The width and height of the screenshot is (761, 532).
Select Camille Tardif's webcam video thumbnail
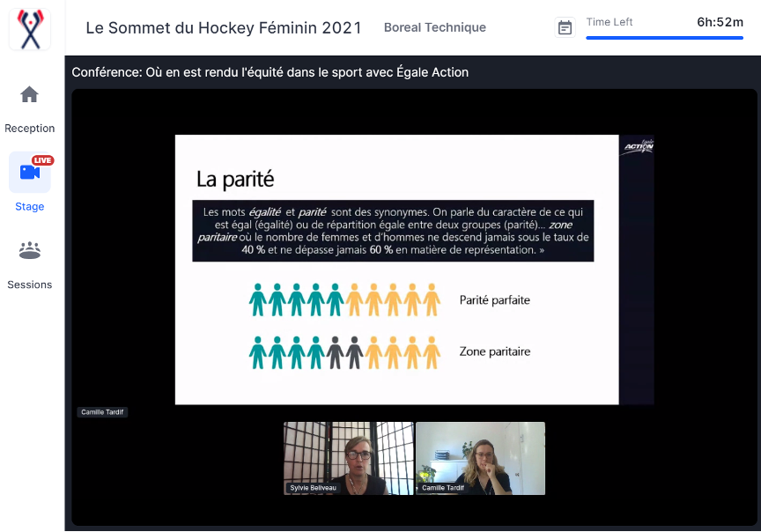pyautogui.click(x=480, y=456)
